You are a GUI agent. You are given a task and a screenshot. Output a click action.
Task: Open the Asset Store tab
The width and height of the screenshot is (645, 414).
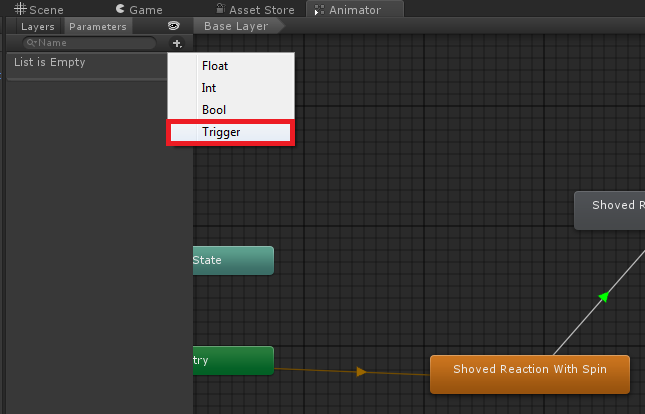pos(255,9)
